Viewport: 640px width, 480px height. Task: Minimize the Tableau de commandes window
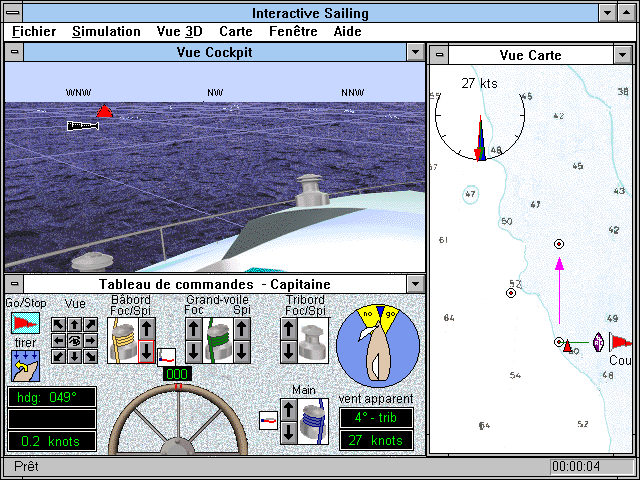pyautogui.click(x=416, y=284)
